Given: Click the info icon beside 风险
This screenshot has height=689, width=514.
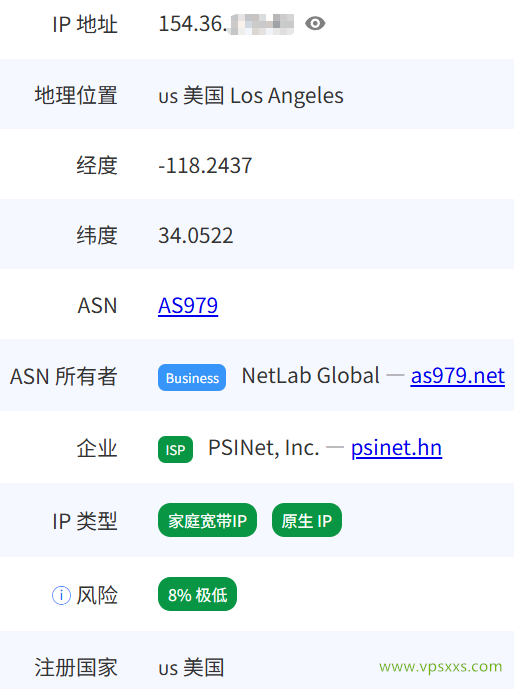Looking at the screenshot, I should 61,595.
